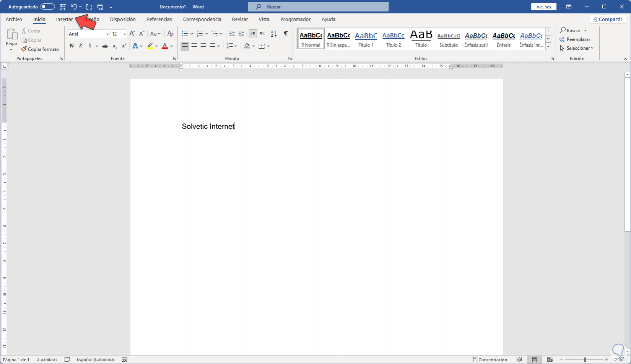Toggle bold (N) formatting
The width and height of the screenshot is (631, 364).
(x=72, y=46)
